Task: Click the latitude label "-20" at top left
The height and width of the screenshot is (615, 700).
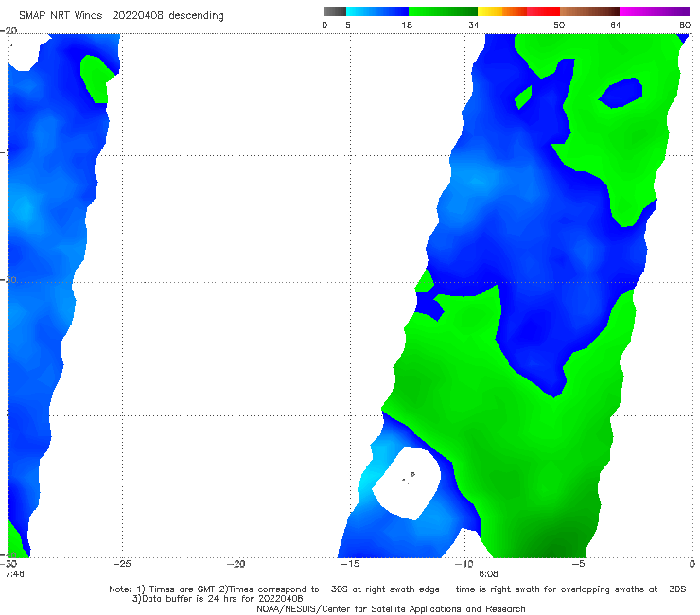Action: [9, 31]
